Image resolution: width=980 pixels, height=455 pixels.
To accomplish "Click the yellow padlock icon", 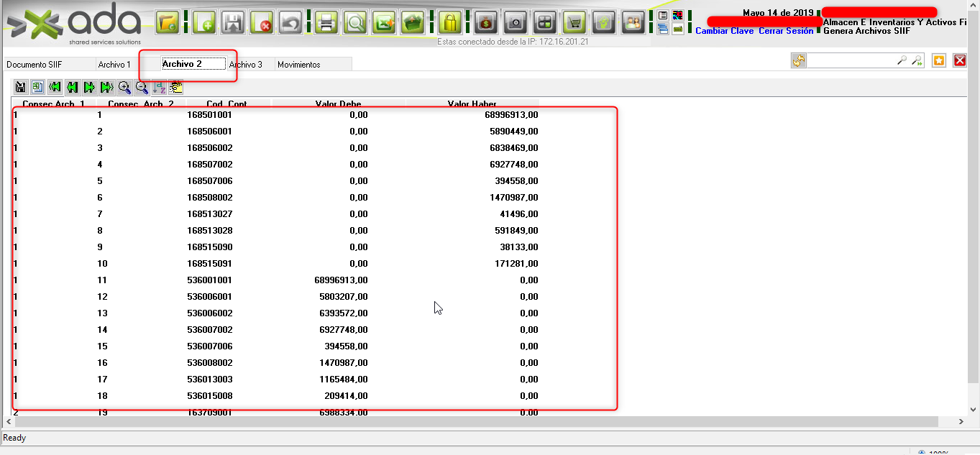I will pyautogui.click(x=449, y=23).
